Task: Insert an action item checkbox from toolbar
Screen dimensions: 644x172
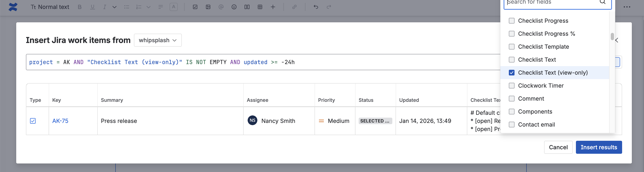Action: pos(195,7)
